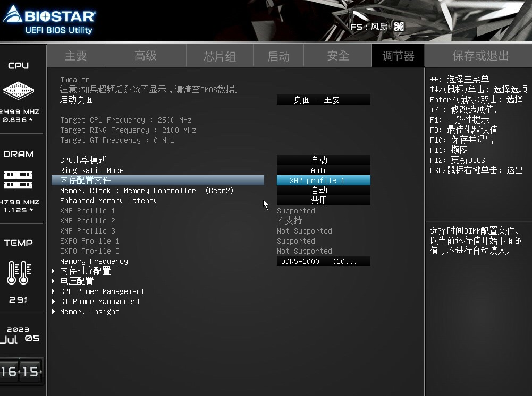Click the 16:15 clock display
This screenshot has width=532, height=396.
pyautogui.click(x=20, y=372)
